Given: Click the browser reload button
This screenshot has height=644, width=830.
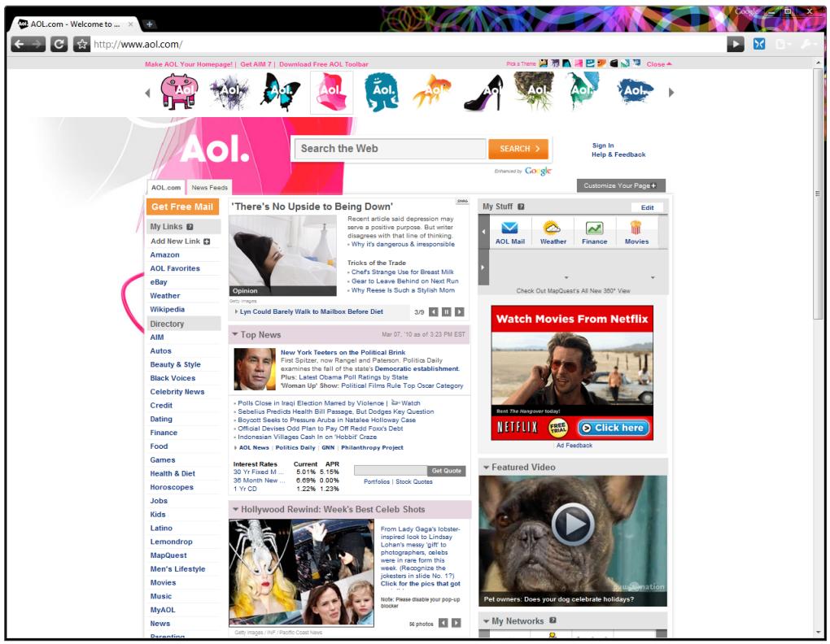Looking at the screenshot, I should coord(59,45).
